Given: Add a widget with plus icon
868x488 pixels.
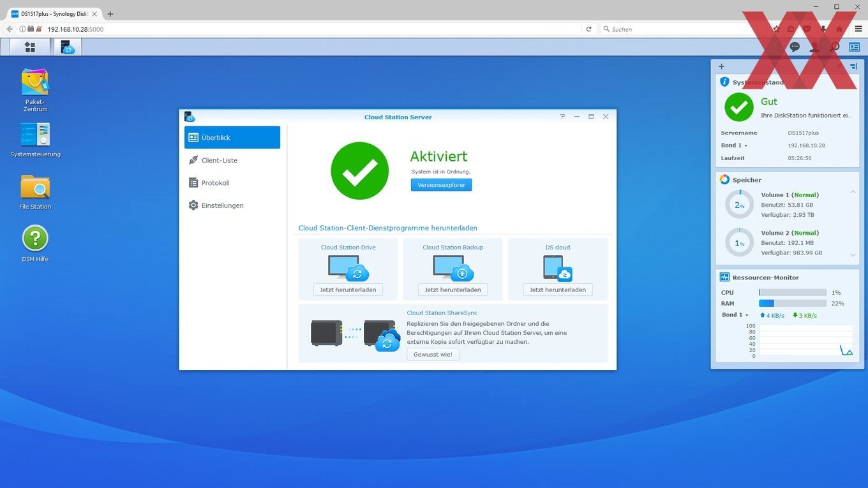Looking at the screenshot, I should pos(721,66).
